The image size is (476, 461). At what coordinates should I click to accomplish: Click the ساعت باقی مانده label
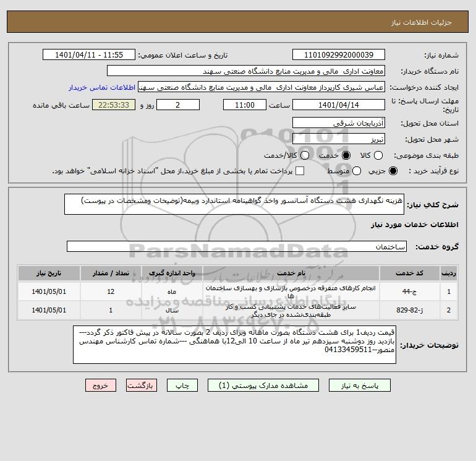coord(61,105)
